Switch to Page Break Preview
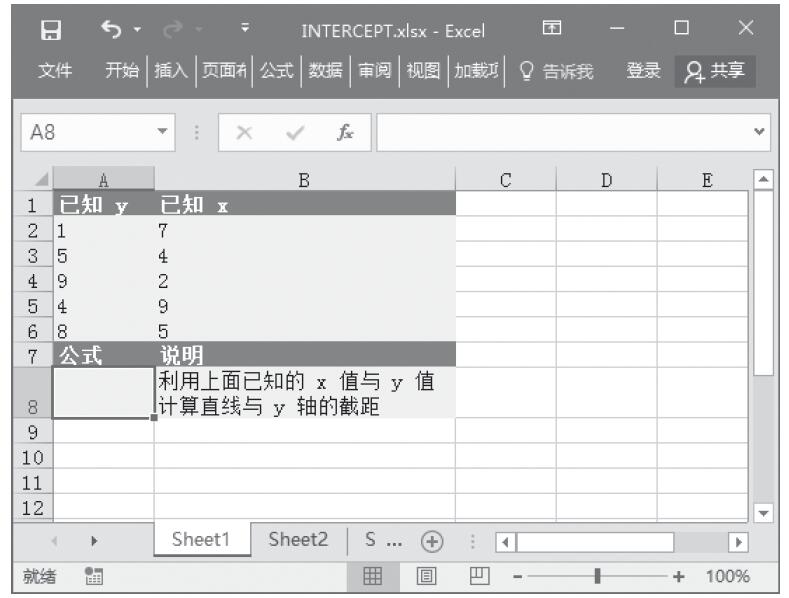The height and width of the screenshot is (598, 789). pos(479,576)
